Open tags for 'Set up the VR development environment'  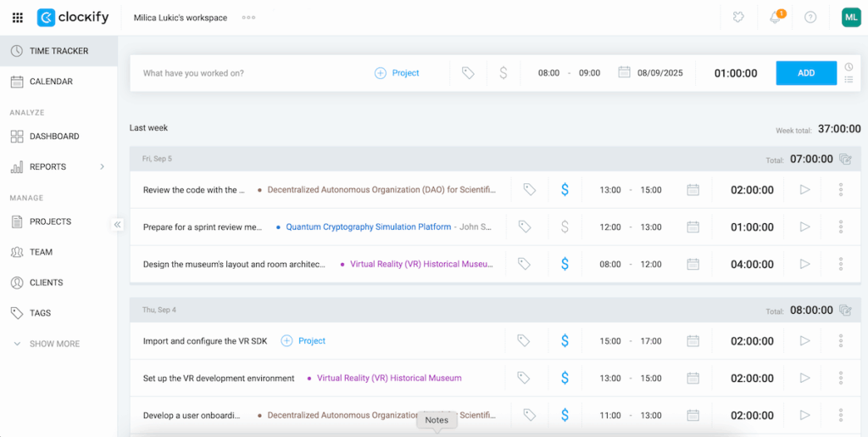pyautogui.click(x=524, y=378)
